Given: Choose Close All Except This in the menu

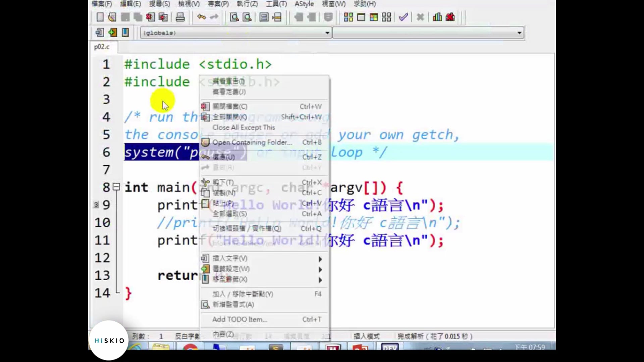Looking at the screenshot, I should (244, 127).
